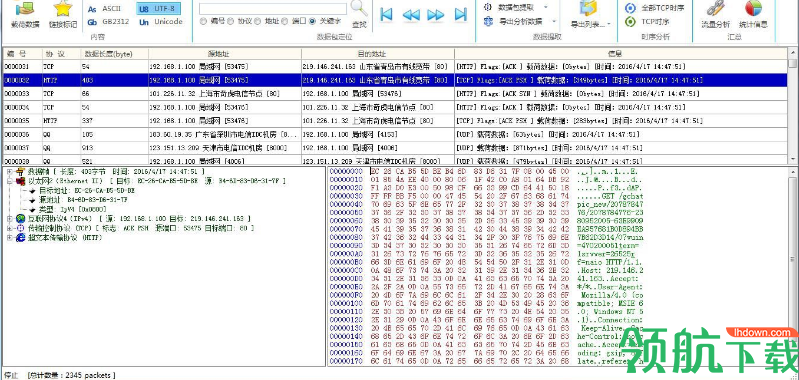This screenshot has height=380, width=799.
Task: Click 源地址 B4-6D-83-D6-31-7F tree row
Action: (x=77, y=199)
